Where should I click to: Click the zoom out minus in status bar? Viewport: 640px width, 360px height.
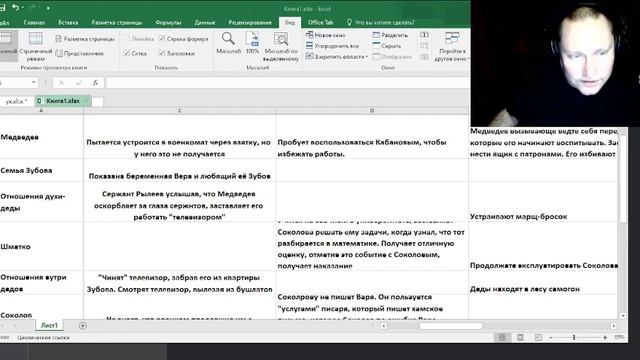point(551,338)
